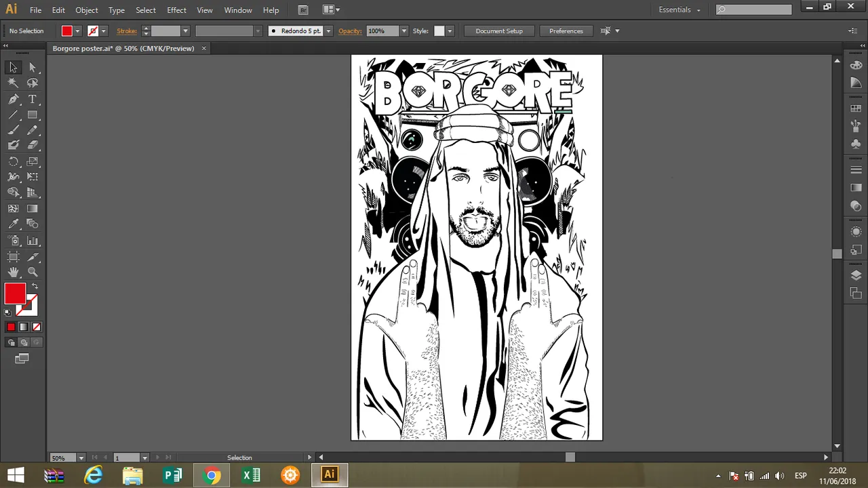Screen dimensions: 868x488
Task: Select the Pen tool
Action: coord(13,99)
